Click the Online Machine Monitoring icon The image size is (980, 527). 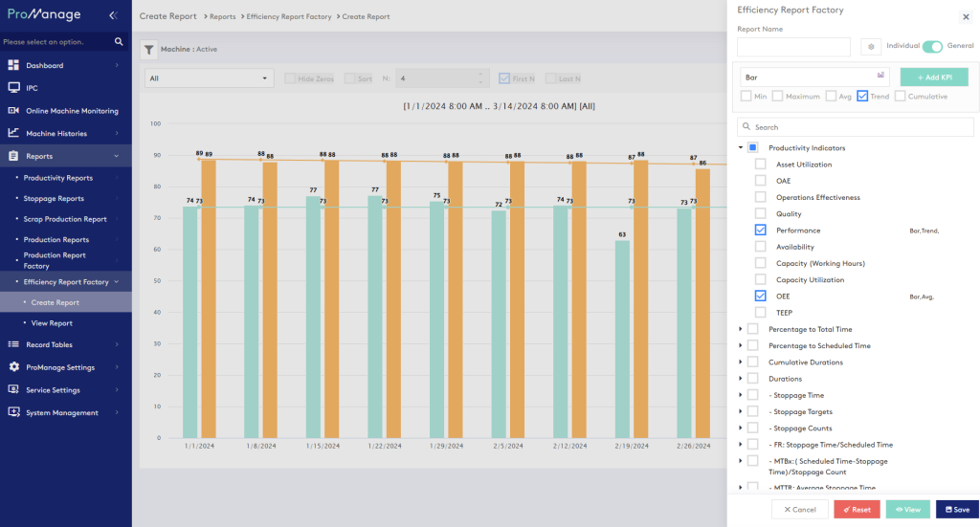14,111
